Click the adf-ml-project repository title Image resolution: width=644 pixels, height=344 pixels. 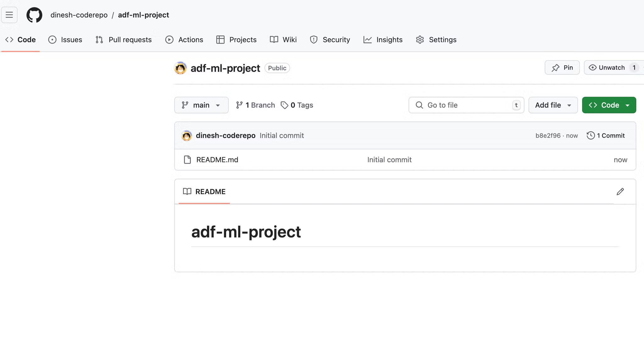[225, 68]
